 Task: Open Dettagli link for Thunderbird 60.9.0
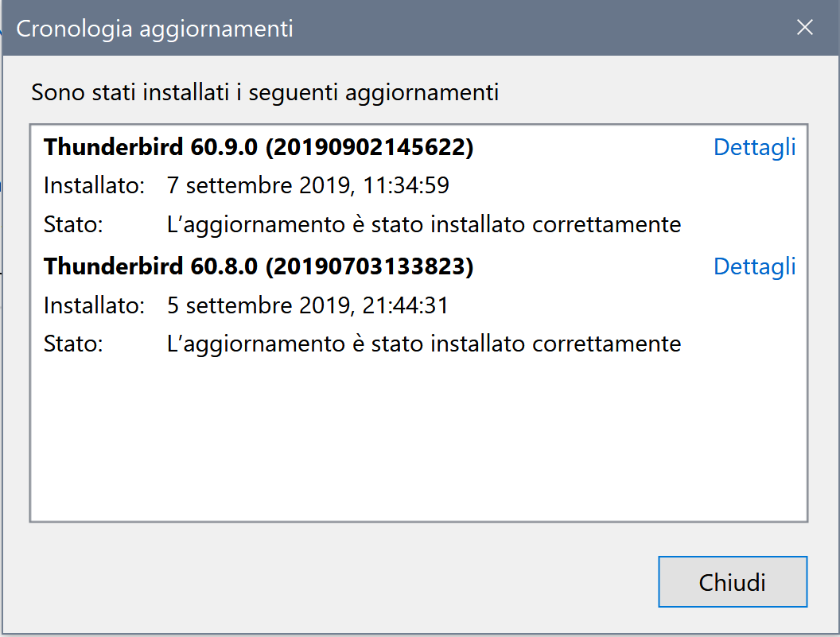(x=754, y=147)
